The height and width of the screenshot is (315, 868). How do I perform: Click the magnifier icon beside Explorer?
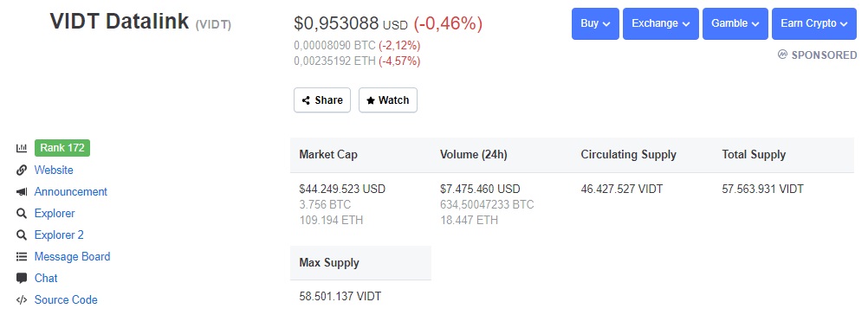(x=22, y=213)
